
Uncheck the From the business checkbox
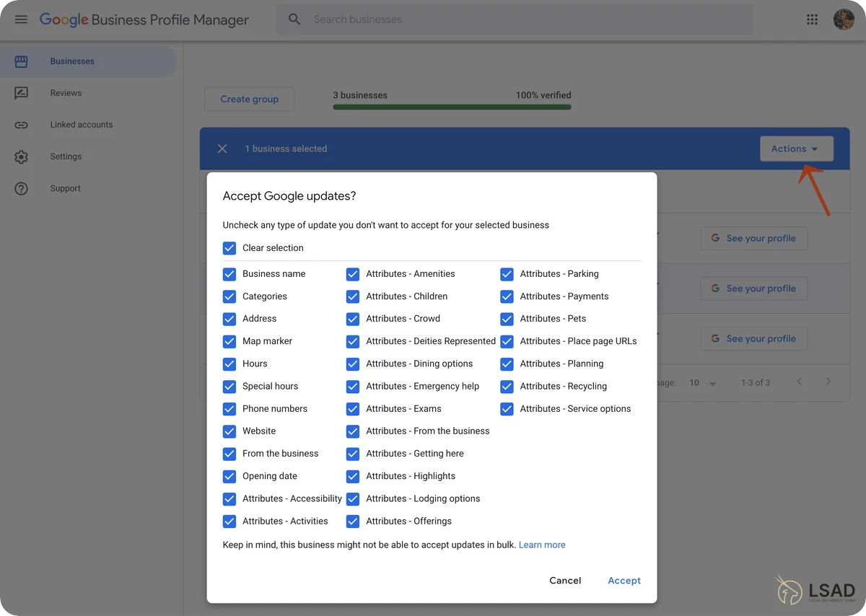229,454
